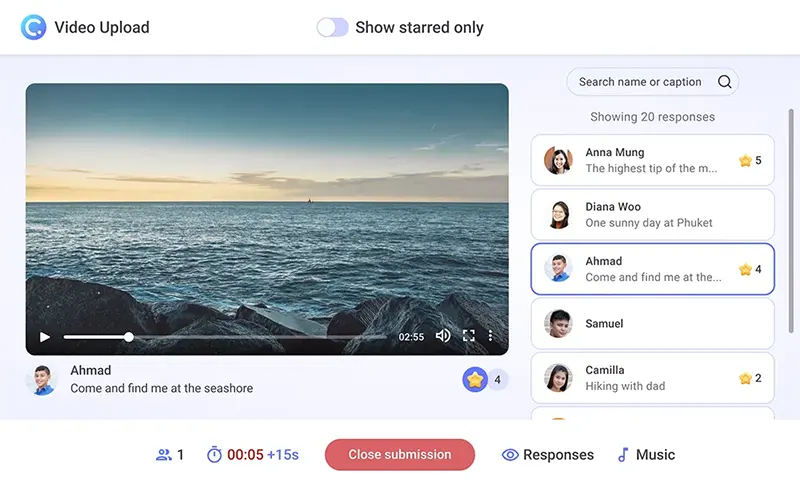Click the Close submission button
Viewport: 800px width, 490px height.
tap(399, 455)
